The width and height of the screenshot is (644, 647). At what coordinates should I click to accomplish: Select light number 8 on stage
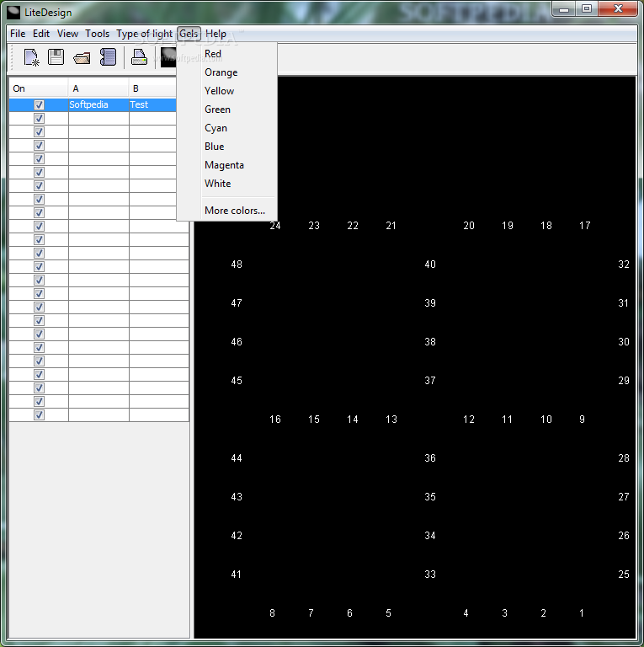point(272,613)
